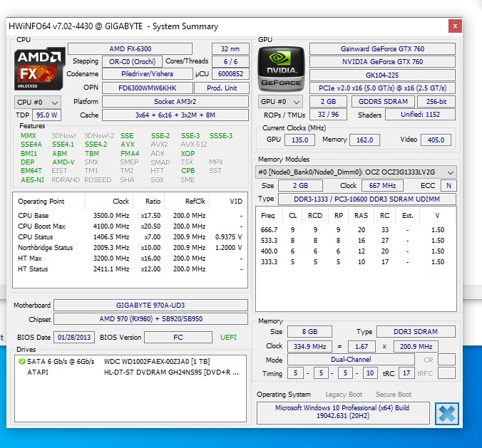Click the Socket AM3r2 platform field

(175, 102)
